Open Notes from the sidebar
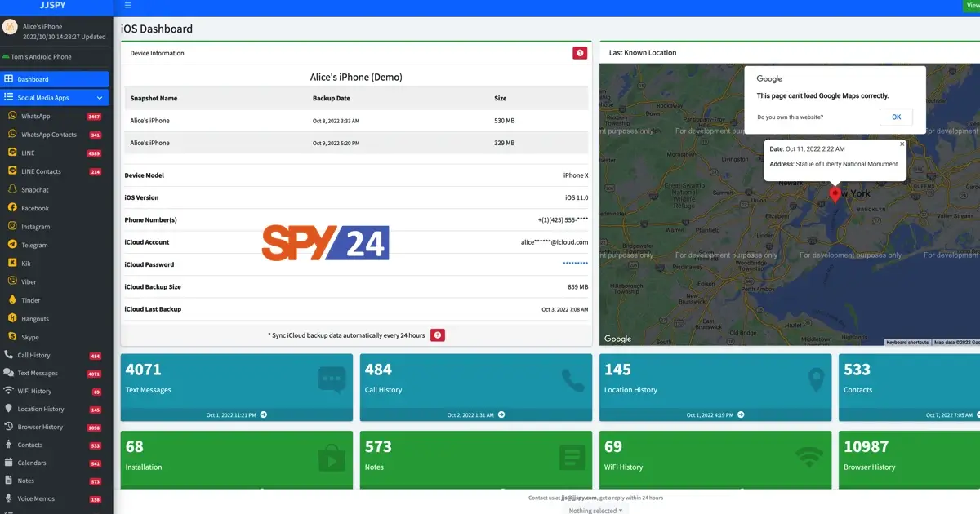The image size is (980, 514). (x=56, y=481)
